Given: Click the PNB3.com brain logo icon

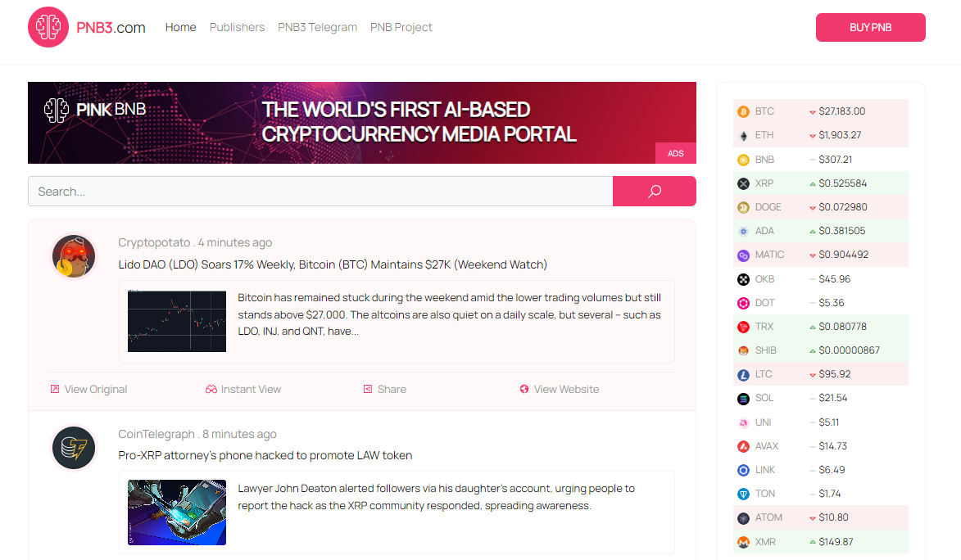Looking at the screenshot, I should point(48,26).
